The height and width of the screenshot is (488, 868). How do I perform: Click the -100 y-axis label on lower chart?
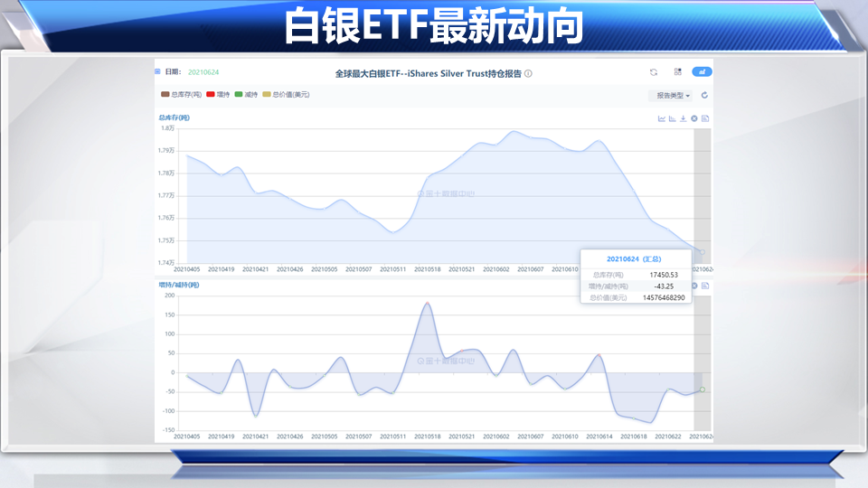coord(168,411)
